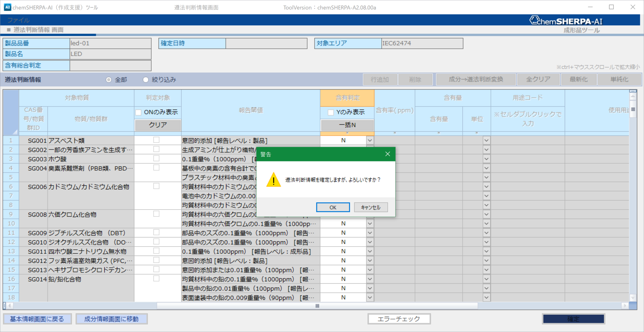644x332 pixels.
Task: Click the split handle icon above vertical scrollbar
Action: (x=633, y=91)
